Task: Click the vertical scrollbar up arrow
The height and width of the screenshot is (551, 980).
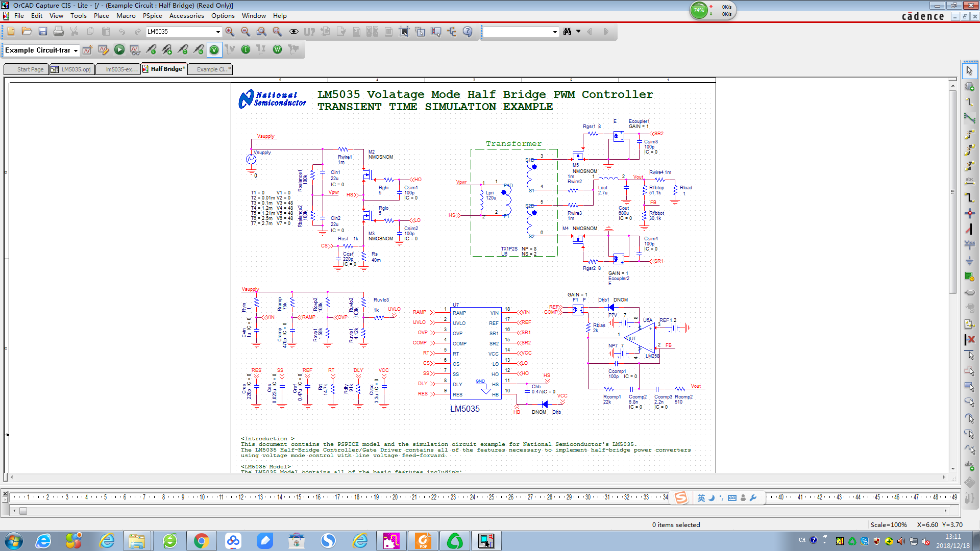Action: 952,86
